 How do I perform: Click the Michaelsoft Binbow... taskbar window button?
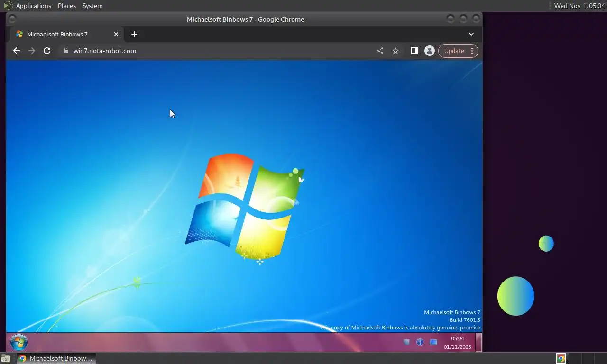click(x=56, y=358)
